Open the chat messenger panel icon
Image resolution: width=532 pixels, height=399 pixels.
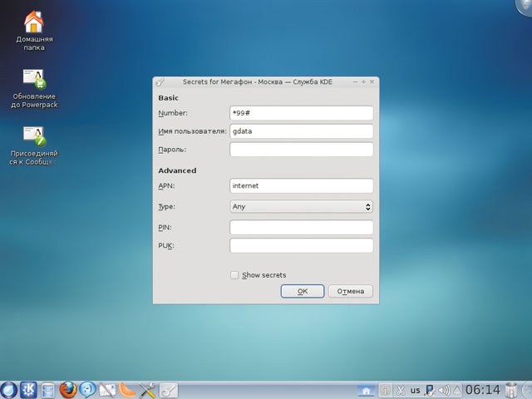coord(87,390)
